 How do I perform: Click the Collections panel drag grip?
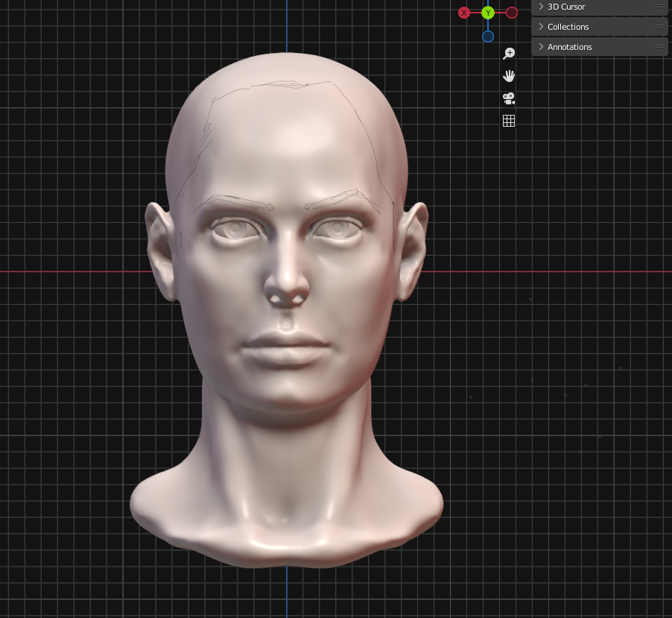pos(659,27)
